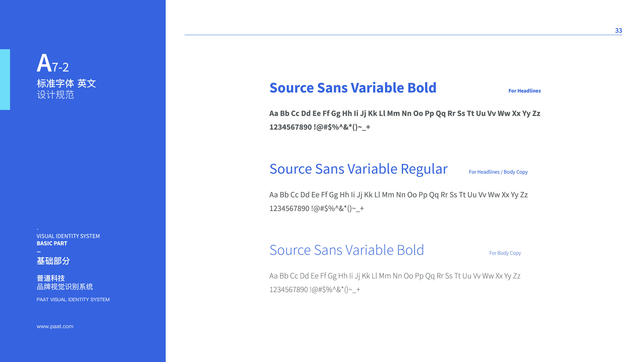644x362 pixels.
Task: Click the Source Sans Variable Regular heading
Action: (x=359, y=169)
